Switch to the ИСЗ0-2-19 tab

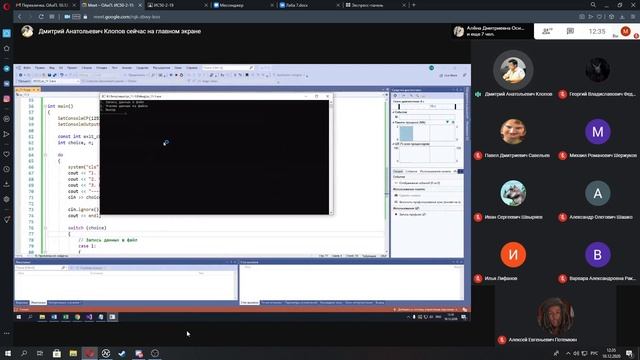177,5
